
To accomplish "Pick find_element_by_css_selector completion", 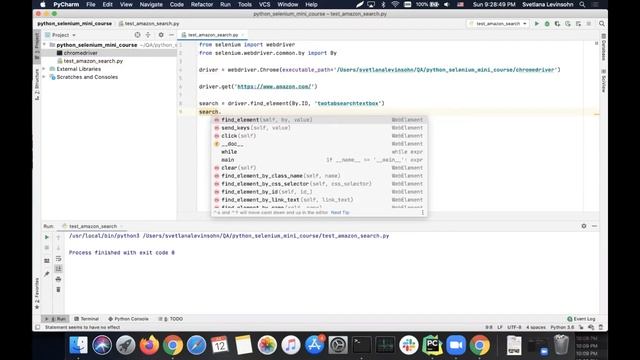I will 319,184.
